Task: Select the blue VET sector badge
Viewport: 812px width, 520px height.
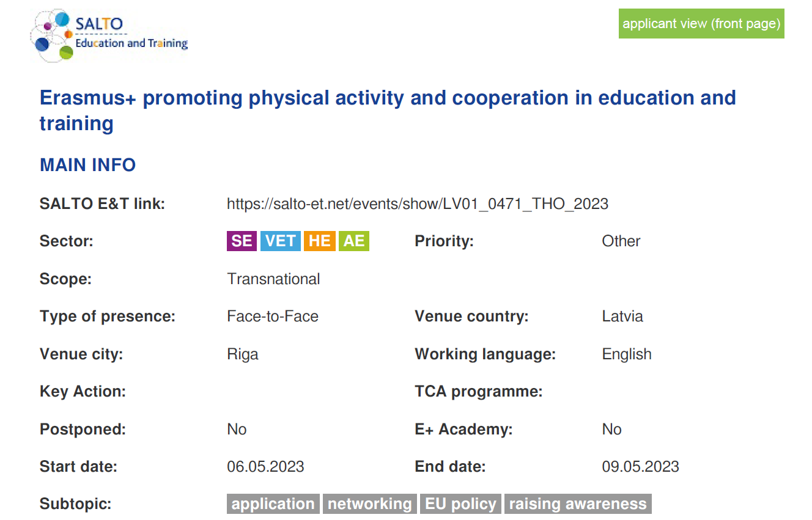Action: pos(281,241)
